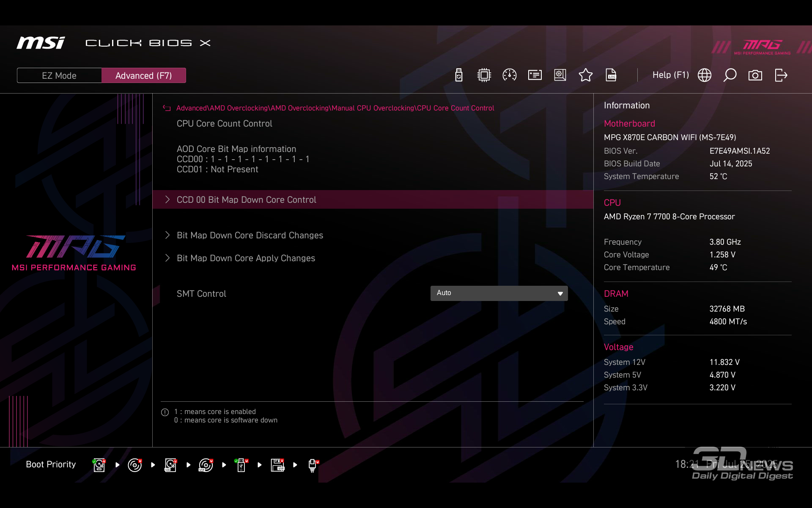Click the Boot Priority label
The height and width of the screenshot is (508, 812).
51,464
